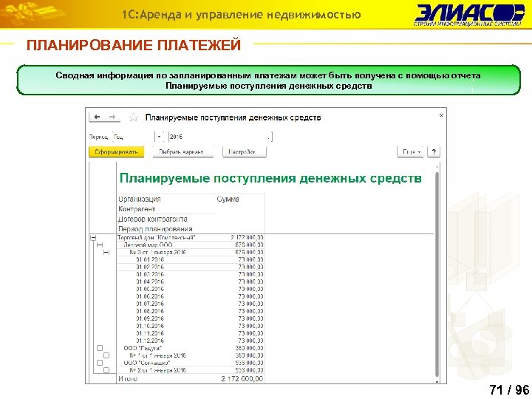The width and height of the screenshot is (532, 399).
Task: Click the period field showing 2016
Action: coord(218,137)
